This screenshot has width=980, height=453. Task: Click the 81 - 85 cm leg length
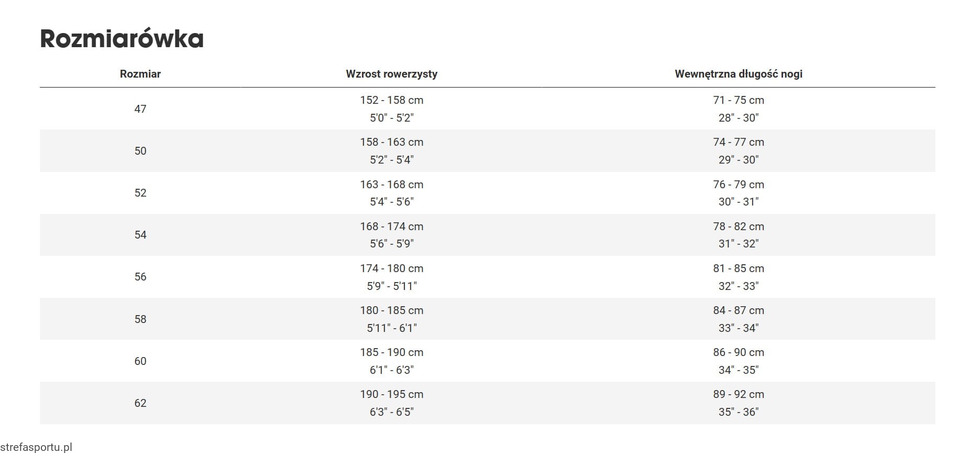pos(738,268)
